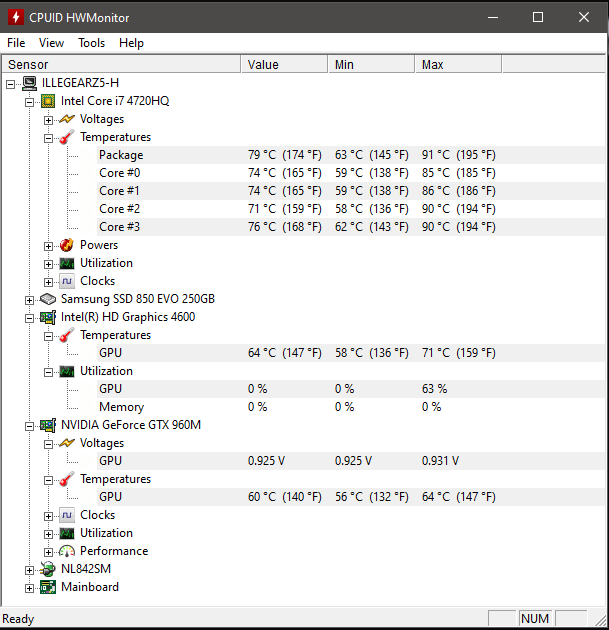Click the Intel Core i7 4720HQ CPU icon

click(x=48, y=101)
